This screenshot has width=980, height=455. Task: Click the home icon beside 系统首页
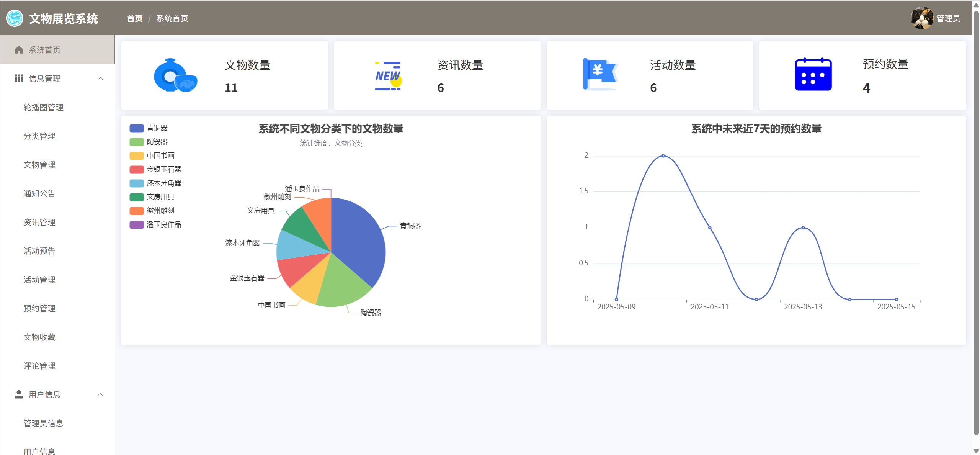pyautogui.click(x=19, y=50)
